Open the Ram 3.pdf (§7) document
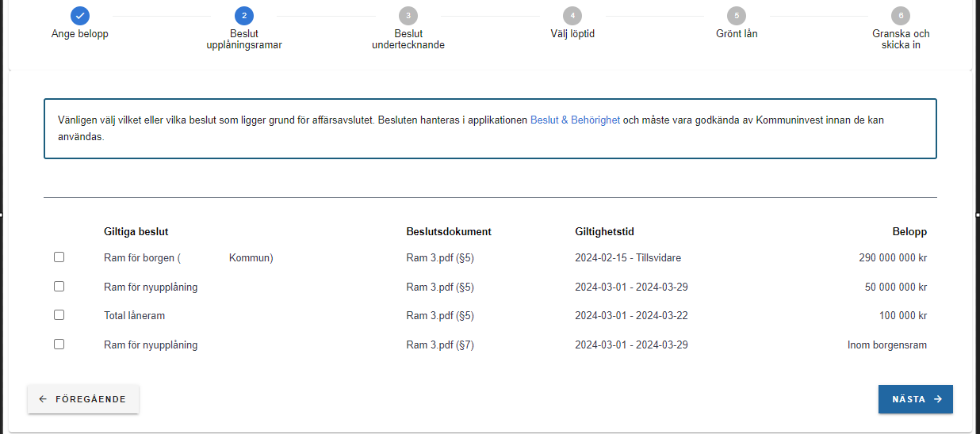Viewport: 980px width, 434px height. pos(439,345)
